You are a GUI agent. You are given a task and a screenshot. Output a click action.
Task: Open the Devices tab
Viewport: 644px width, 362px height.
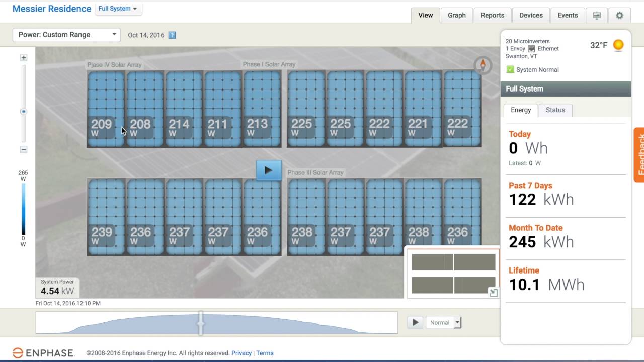tap(531, 15)
